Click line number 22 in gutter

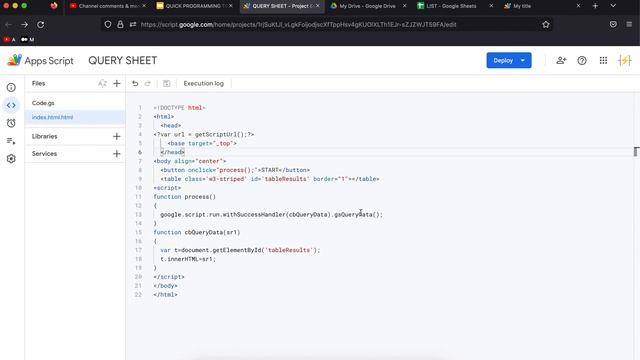[138, 295]
